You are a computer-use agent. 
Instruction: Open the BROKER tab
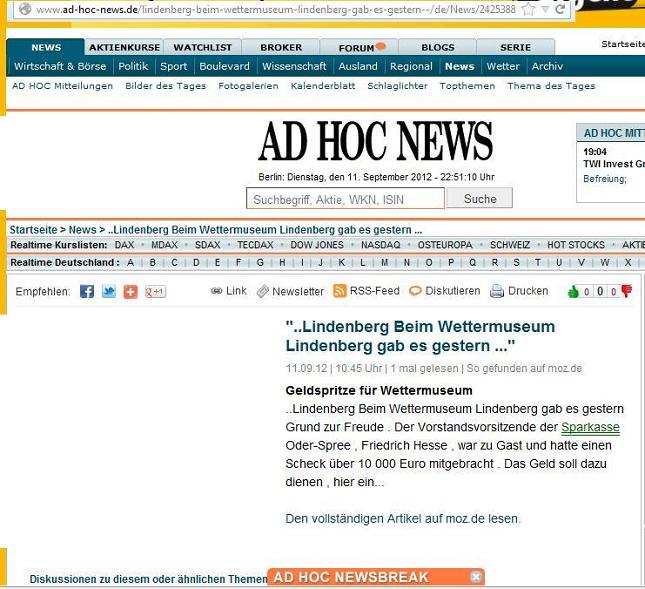pos(281,47)
